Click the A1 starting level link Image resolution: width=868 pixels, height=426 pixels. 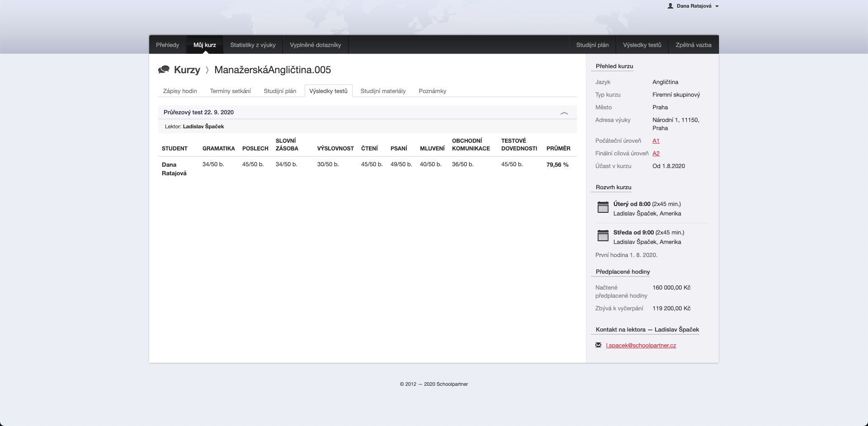656,140
